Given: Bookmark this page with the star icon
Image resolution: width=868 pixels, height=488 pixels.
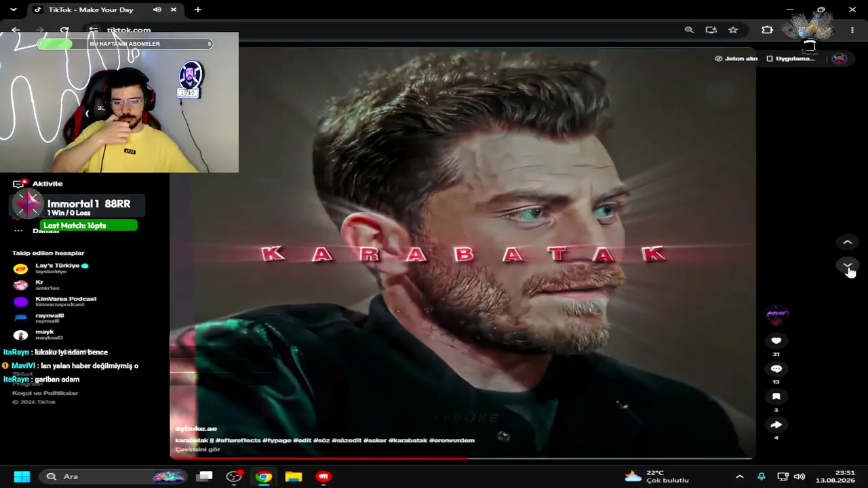Looking at the screenshot, I should point(733,30).
